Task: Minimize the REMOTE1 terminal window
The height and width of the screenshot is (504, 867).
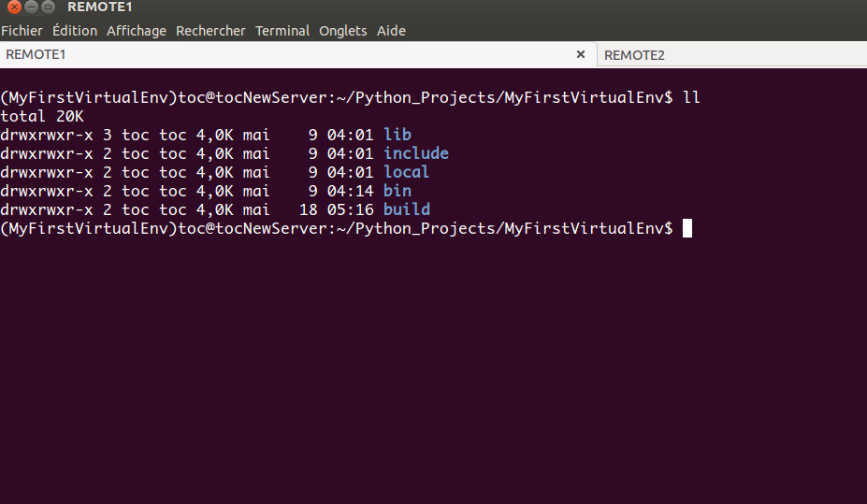Action: (31, 7)
